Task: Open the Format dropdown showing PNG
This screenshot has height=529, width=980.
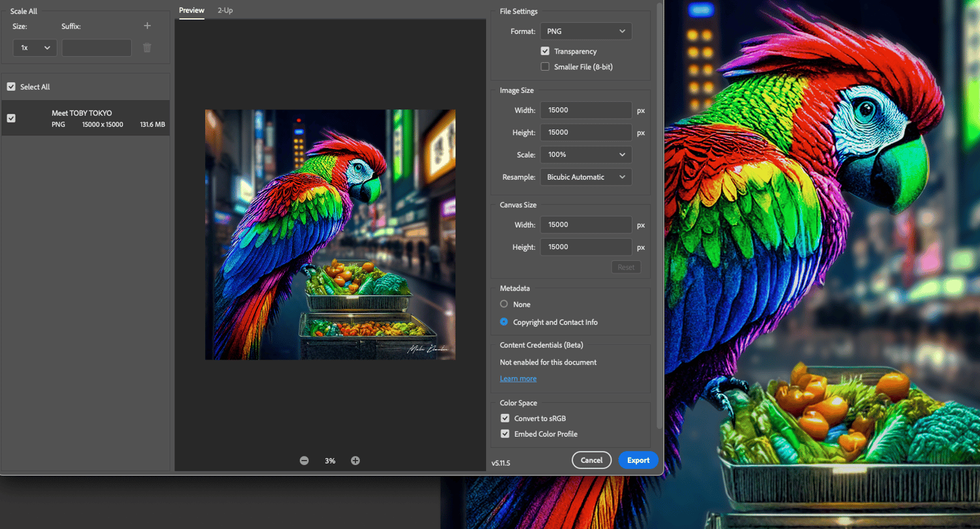Action: pyautogui.click(x=585, y=31)
